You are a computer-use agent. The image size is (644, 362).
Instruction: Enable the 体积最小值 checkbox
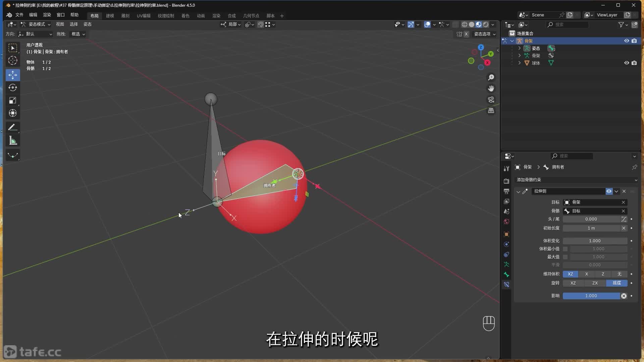[x=565, y=249]
